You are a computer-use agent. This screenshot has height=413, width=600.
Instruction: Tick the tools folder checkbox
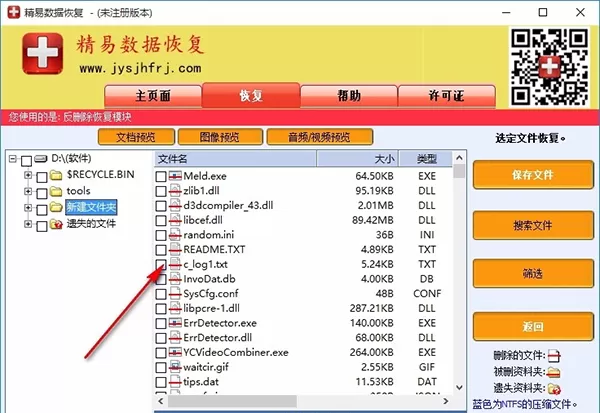pos(42,193)
